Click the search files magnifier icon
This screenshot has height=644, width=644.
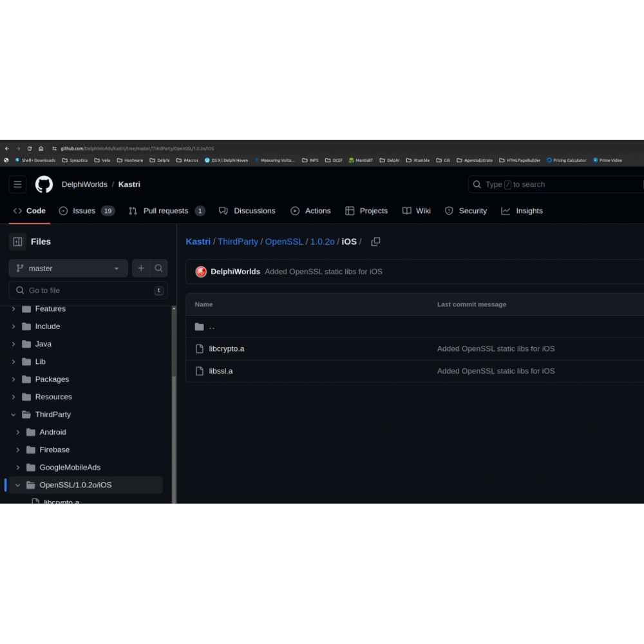(x=158, y=269)
